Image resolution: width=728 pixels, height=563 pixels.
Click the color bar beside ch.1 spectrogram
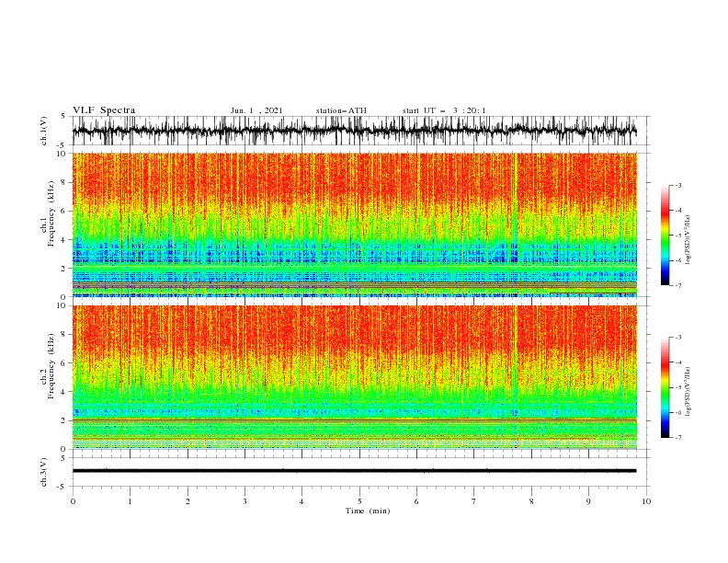(x=665, y=235)
